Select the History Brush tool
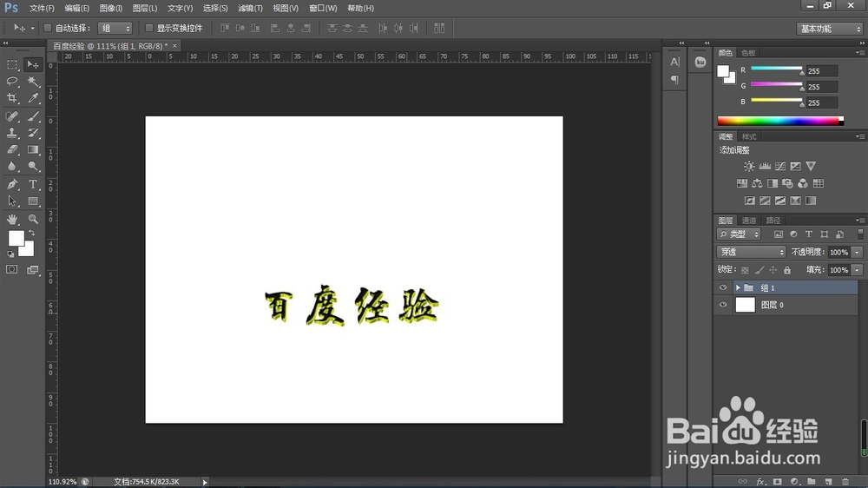Image resolution: width=868 pixels, height=488 pixels. (33, 133)
